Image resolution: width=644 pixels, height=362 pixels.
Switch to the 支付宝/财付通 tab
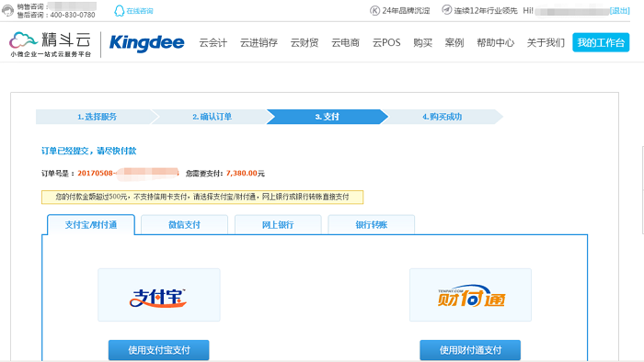click(x=91, y=225)
